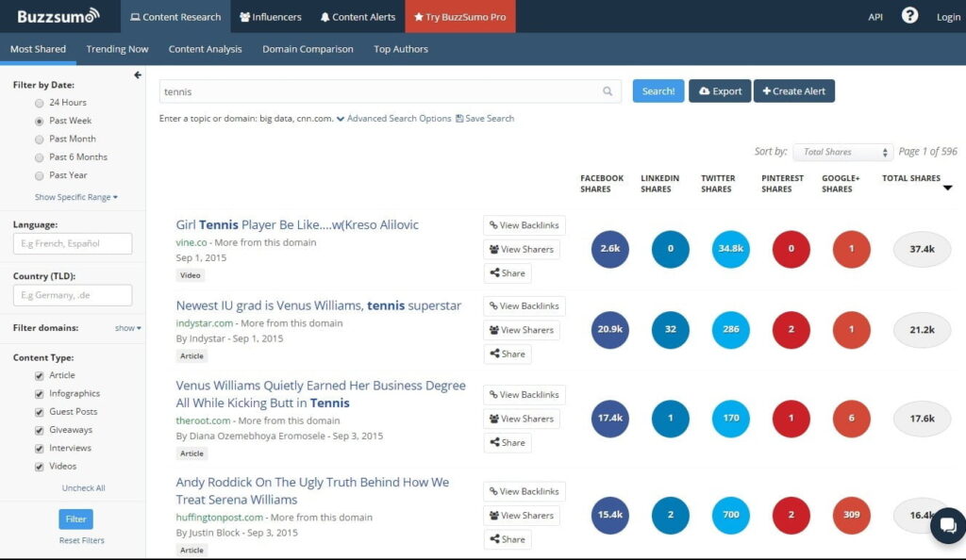This screenshot has height=560, width=966.
Task: Click total shares 21.2k badge
Action: click(922, 329)
